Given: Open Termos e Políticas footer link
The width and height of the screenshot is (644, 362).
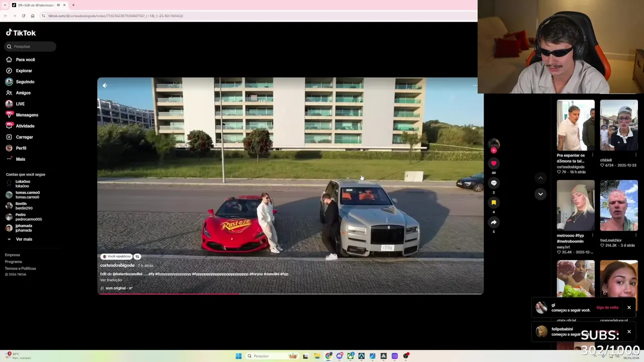Looking at the screenshot, I should 21,268.
